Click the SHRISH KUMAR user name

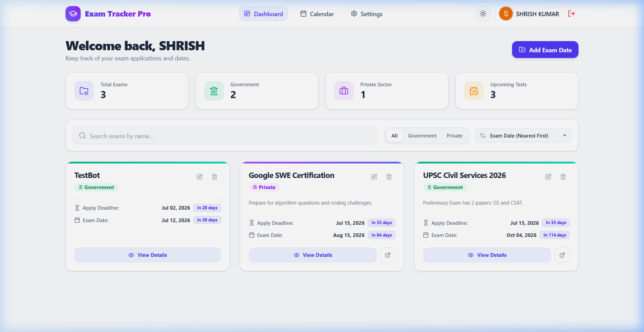pyautogui.click(x=537, y=14)
